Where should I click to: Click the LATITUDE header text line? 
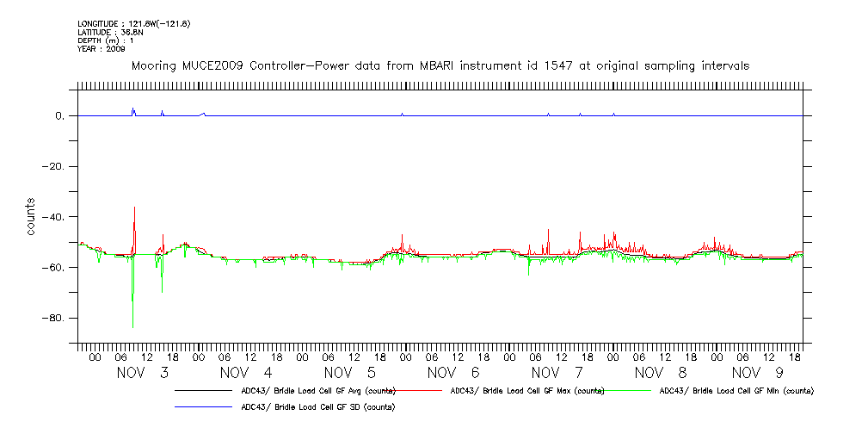click(x=110, y=32)
